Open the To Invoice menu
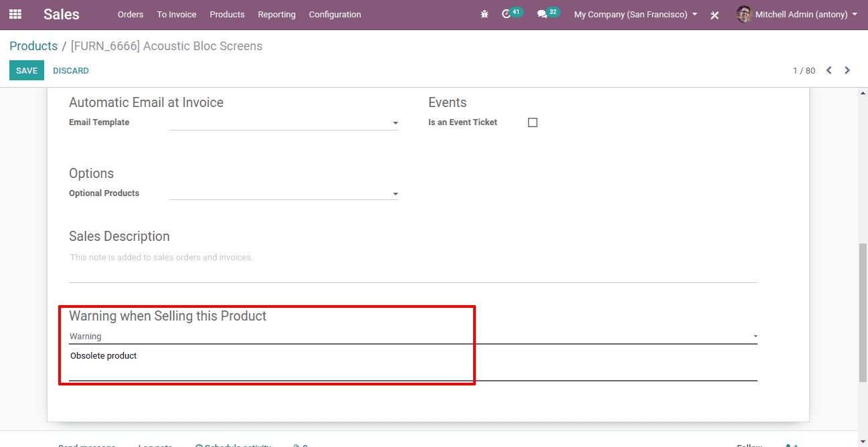 point(177,14)
